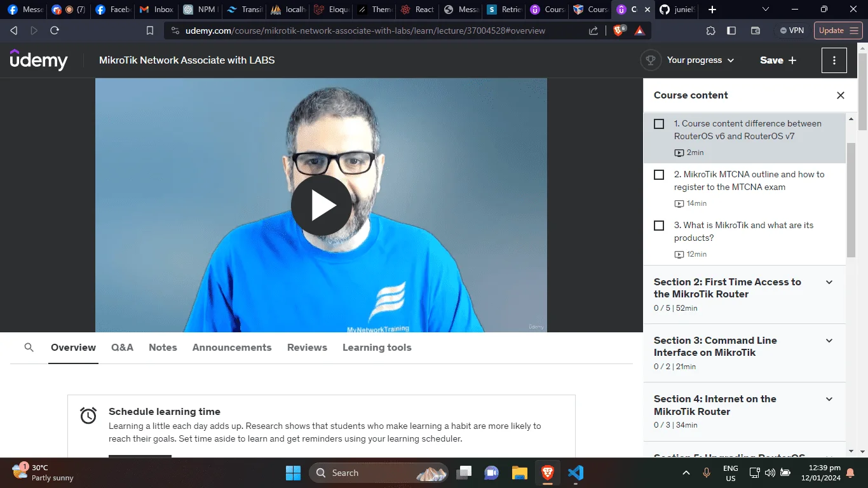Click the browser forward arrow
868x488 pixels.
point(34,30)
